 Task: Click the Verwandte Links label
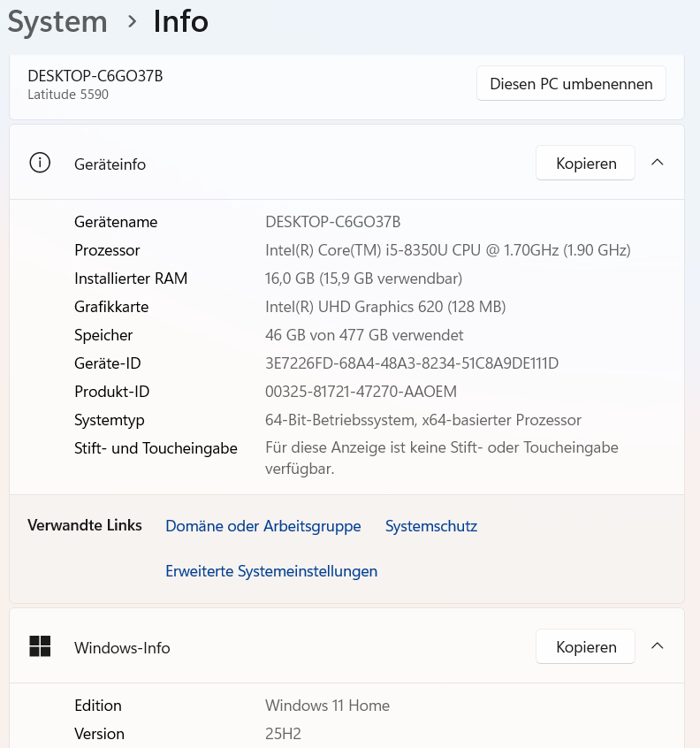(x=85, y=525)
